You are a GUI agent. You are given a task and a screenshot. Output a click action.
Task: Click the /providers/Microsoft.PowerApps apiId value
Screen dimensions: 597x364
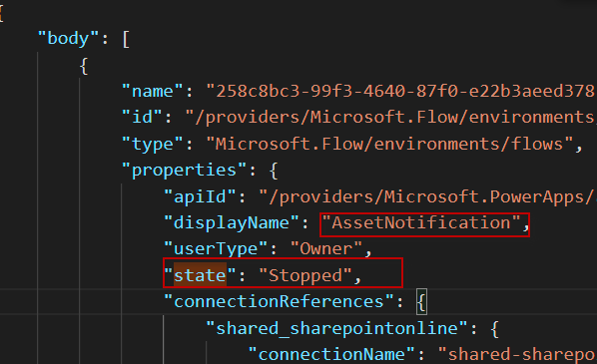click(x=428, y=196)
